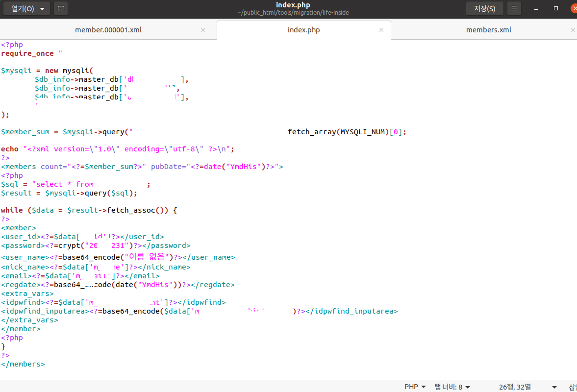The width and height of the screenshot is (577, 392).
Task: Switch to the members.xml tab
Action: click(x=489, y=30)
